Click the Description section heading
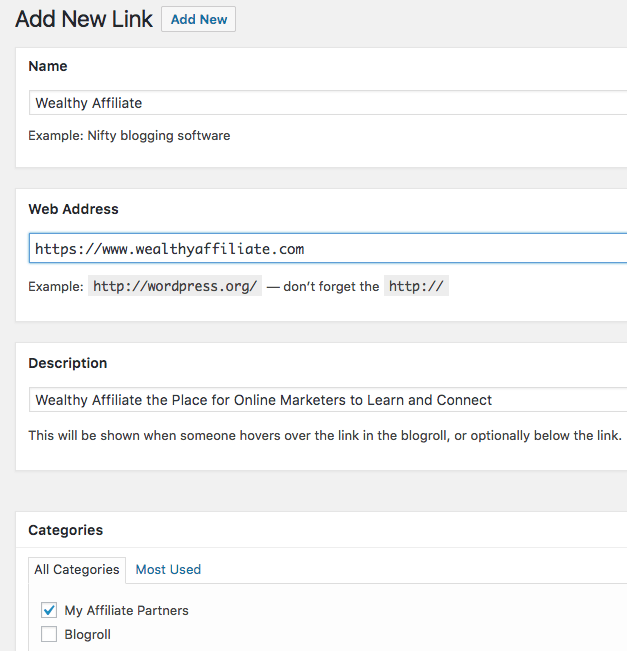627x651 pixels. point(68,363)
